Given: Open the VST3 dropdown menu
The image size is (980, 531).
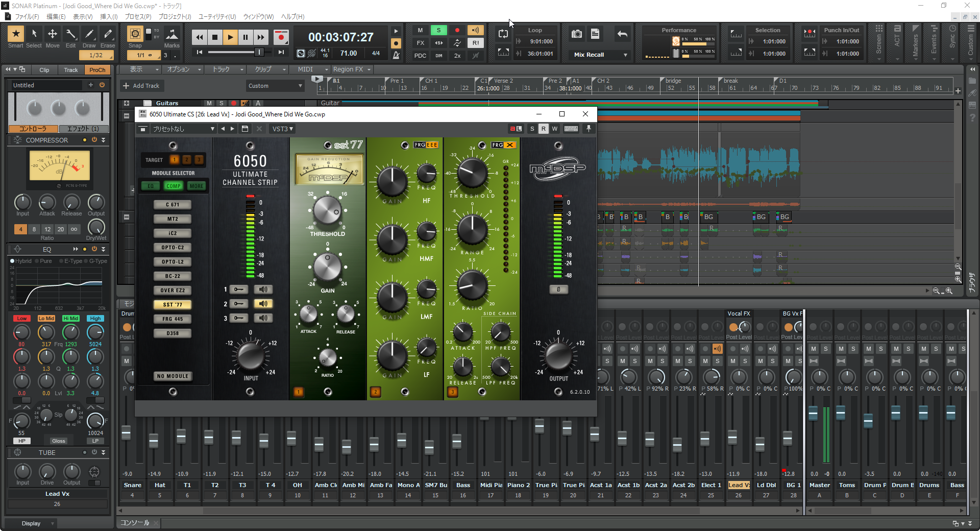Looking at the screenshot, I should [282, 129].
